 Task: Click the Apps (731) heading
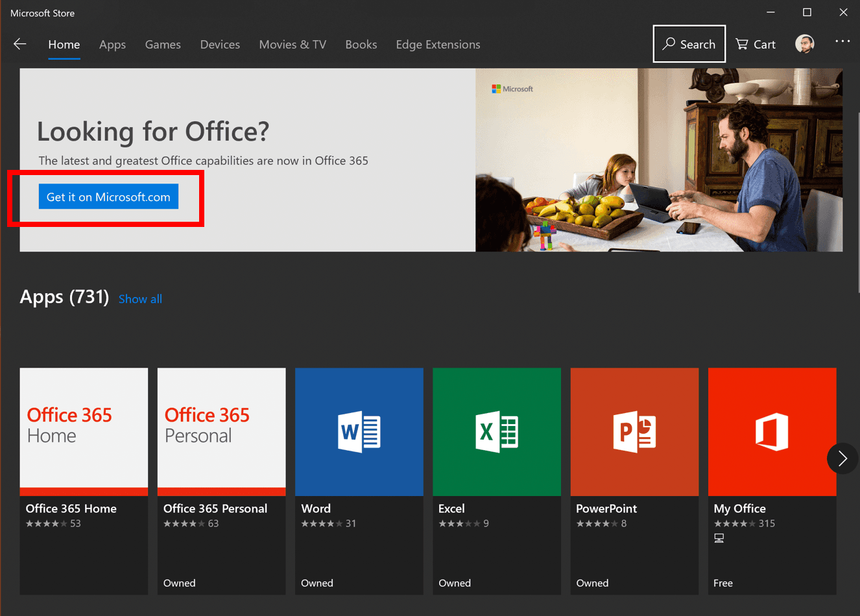[x=64, y=297]
